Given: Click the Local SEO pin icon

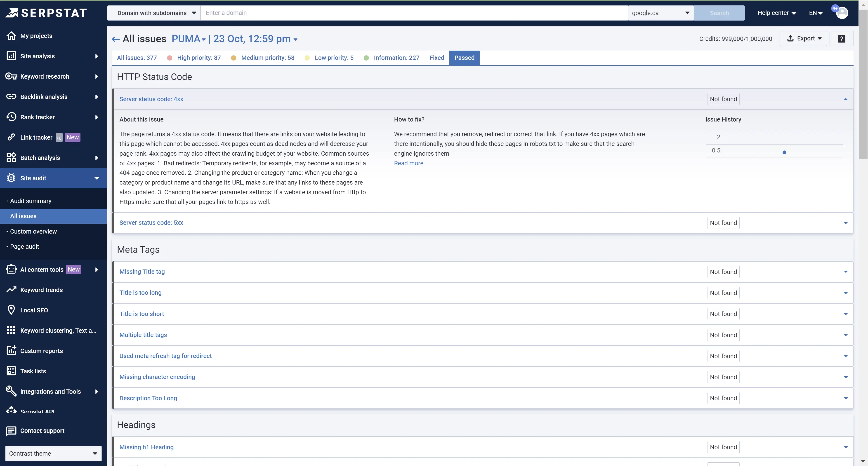Looking at the screenshot, I should click(11, 310).
